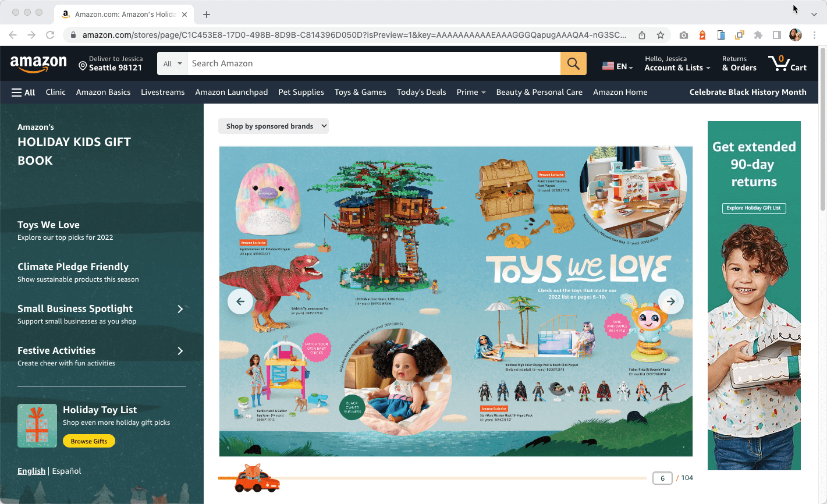Click the share page icon in address bar
Viewport: 827px width, 504px height.
click(642, 35)
